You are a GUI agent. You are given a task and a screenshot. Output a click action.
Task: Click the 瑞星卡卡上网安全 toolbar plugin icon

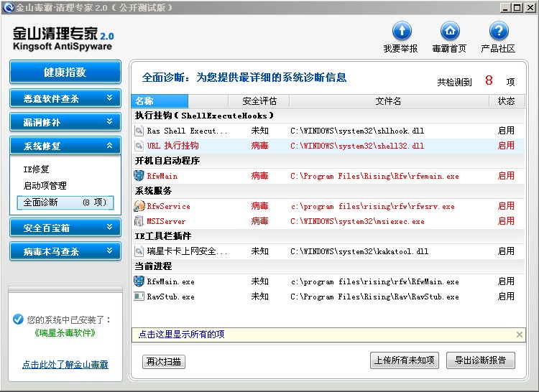click(x=139, y=251)
